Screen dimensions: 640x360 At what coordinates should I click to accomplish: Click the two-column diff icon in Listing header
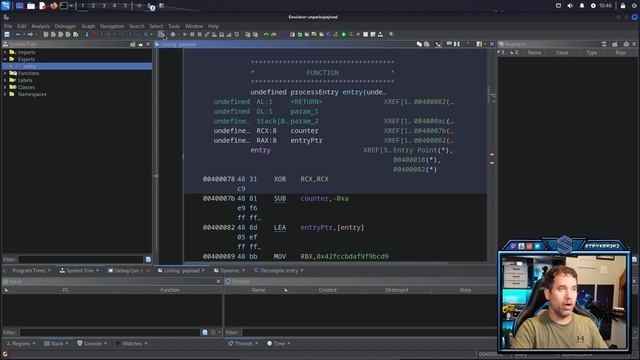click(457, 44)
